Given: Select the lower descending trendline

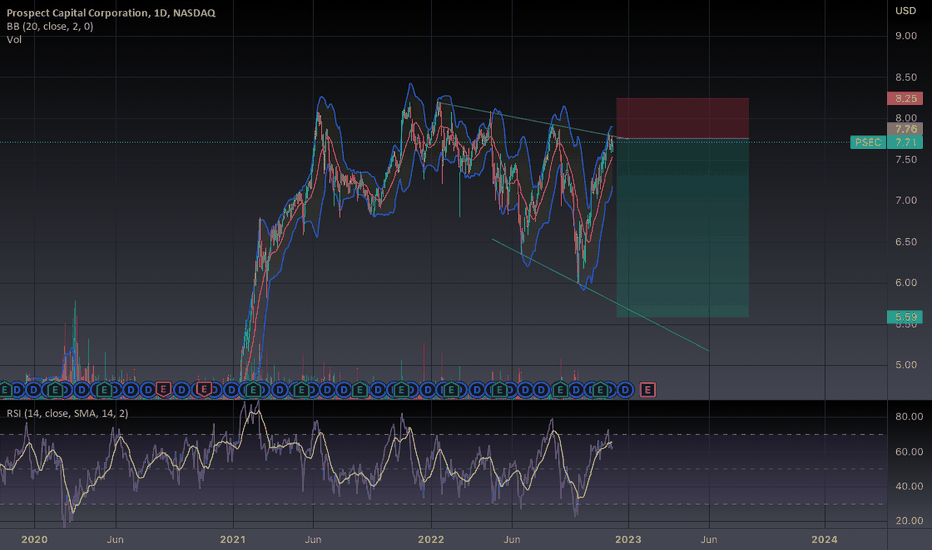Looking at the screenshot, I should click(x=600, y=295).
